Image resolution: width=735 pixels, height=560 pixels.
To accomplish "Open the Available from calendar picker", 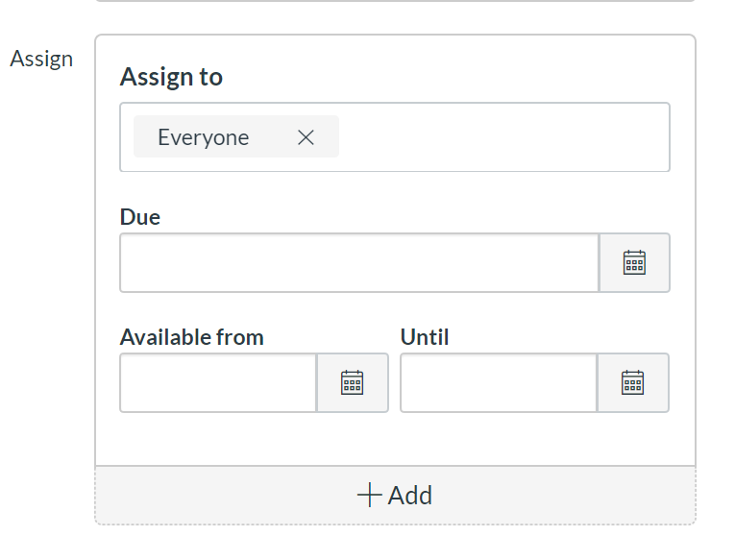I will pyautogui.click(x=353, y=382).
